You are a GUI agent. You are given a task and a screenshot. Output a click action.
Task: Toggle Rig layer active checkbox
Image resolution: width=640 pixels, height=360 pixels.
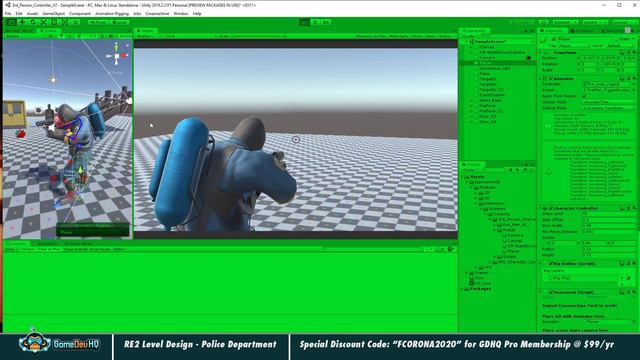tap(629, 278)
